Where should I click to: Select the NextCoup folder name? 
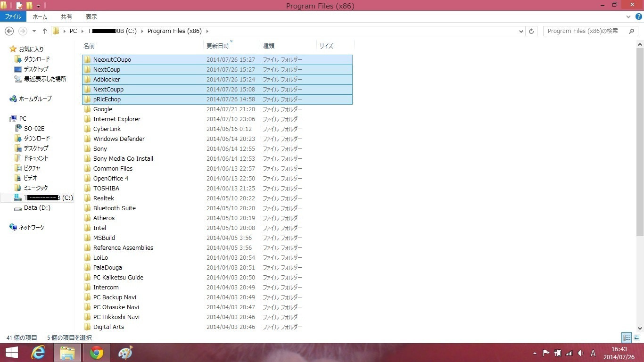[107, 70]
